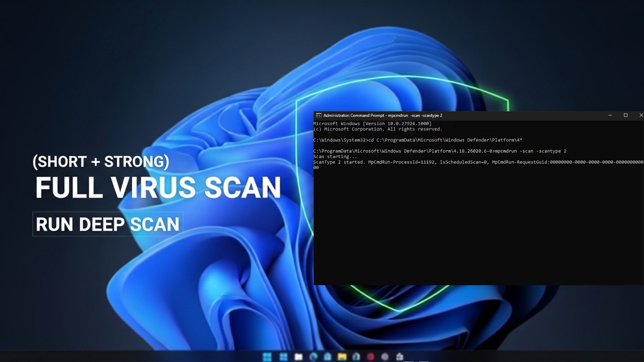Click the 'Scan starting...' output line

[335, 156]
